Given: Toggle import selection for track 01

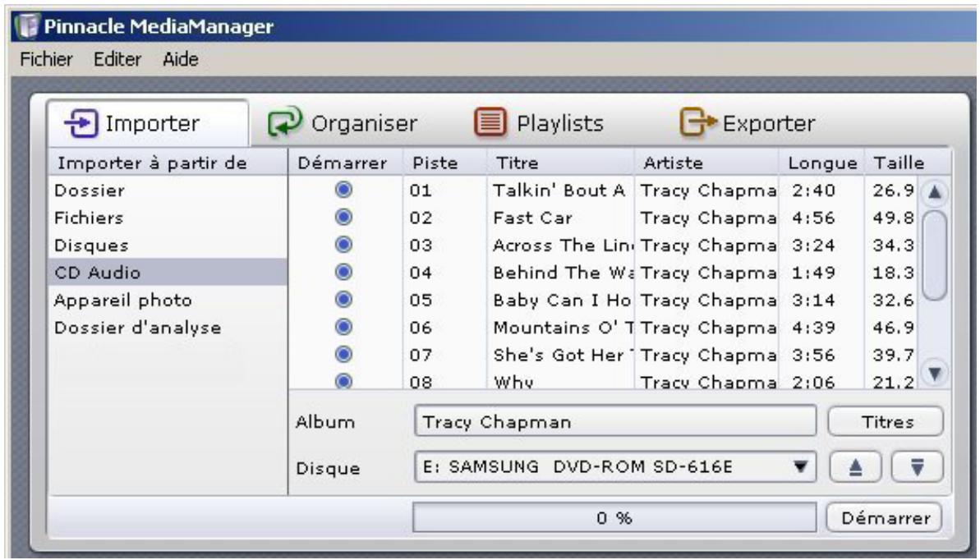Looking at the screenshot, I should (343, 190).
